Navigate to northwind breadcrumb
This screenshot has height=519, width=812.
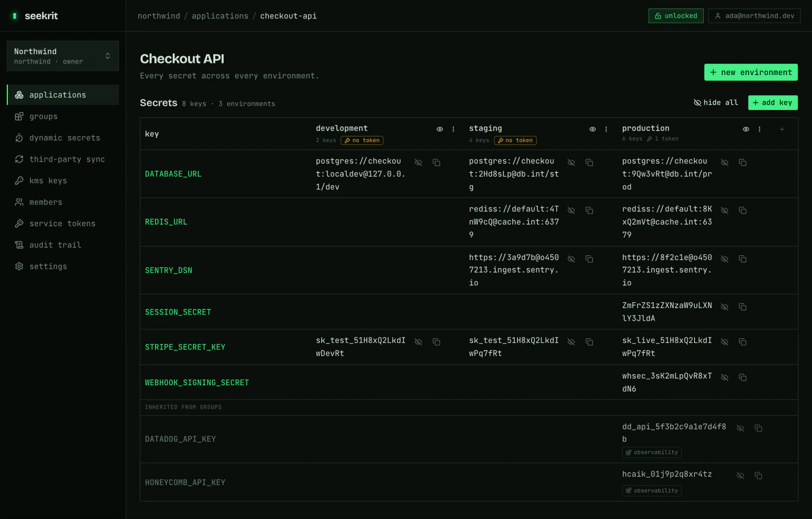[x=159, y=16]
